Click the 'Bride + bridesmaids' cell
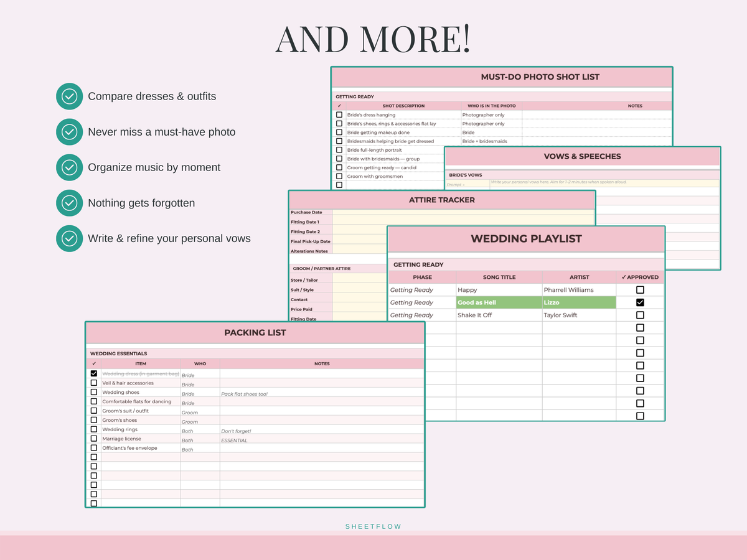Viewport: 747px width, 560px height. pyautogui.click(x=492, y=141)
